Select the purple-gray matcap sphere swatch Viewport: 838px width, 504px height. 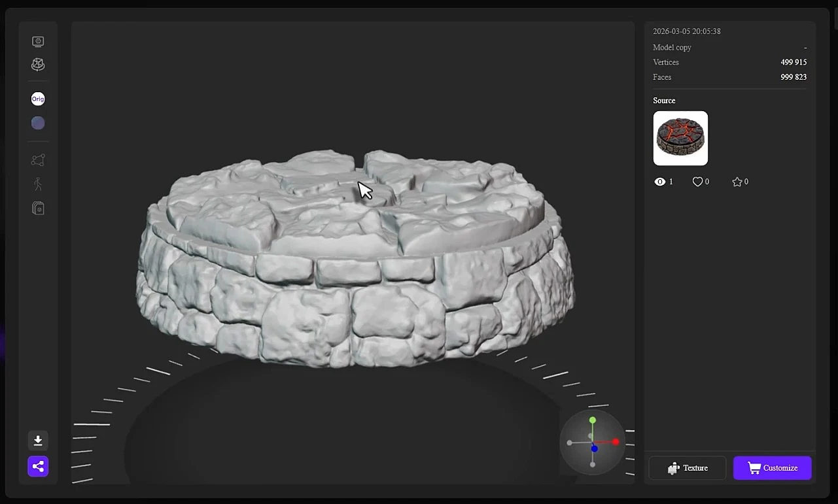[38, 123]
